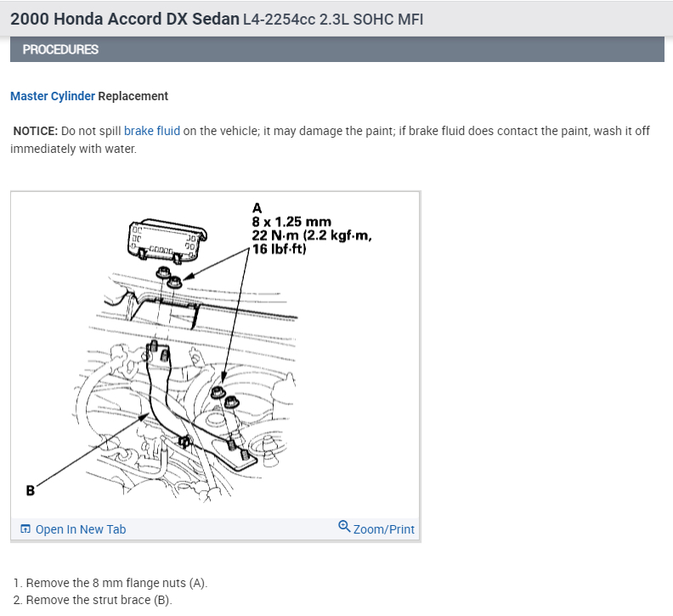Click the lower flange nuts in diagram

coord(225,397)
